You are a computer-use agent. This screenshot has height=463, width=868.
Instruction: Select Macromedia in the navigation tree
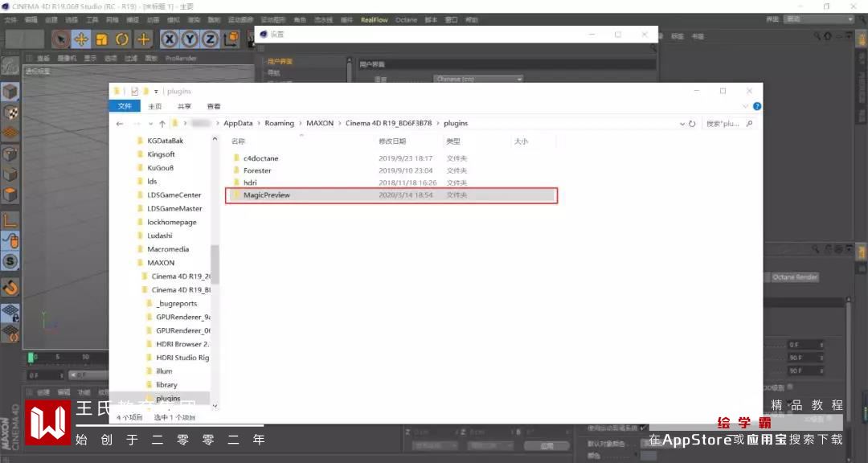click(168, 249)
